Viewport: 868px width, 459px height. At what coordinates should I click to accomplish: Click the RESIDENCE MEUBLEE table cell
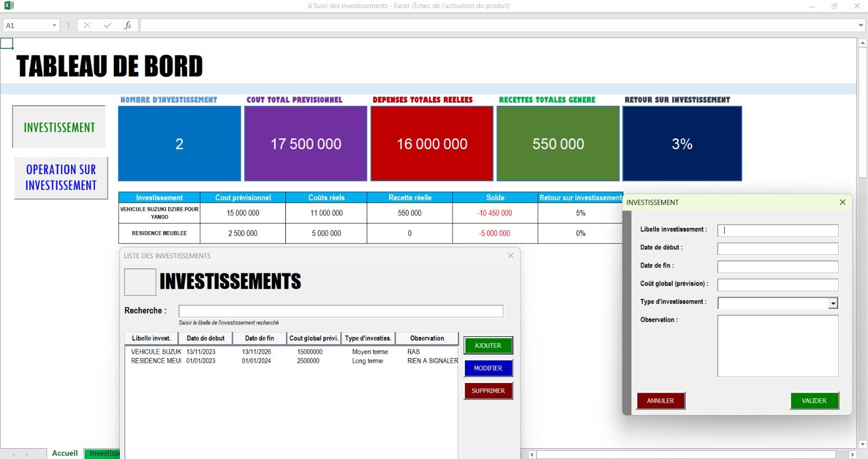tap(159, 233)
